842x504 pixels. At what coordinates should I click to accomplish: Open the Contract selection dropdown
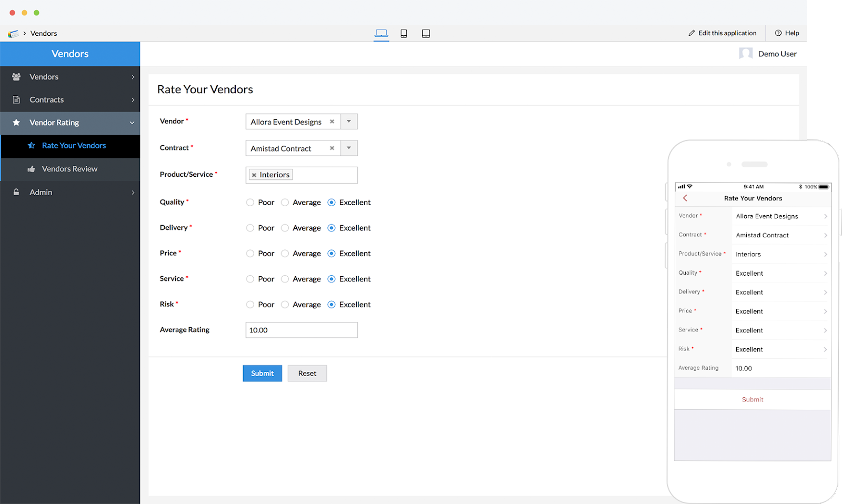pos(348,148)
